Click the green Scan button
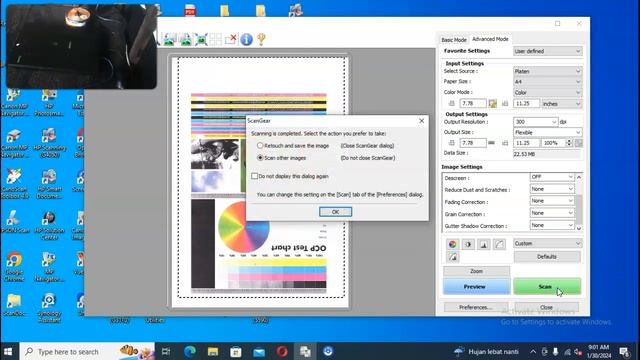Image resolution: width=640 pixels, height=360 pixels. (x=547, y=287)
